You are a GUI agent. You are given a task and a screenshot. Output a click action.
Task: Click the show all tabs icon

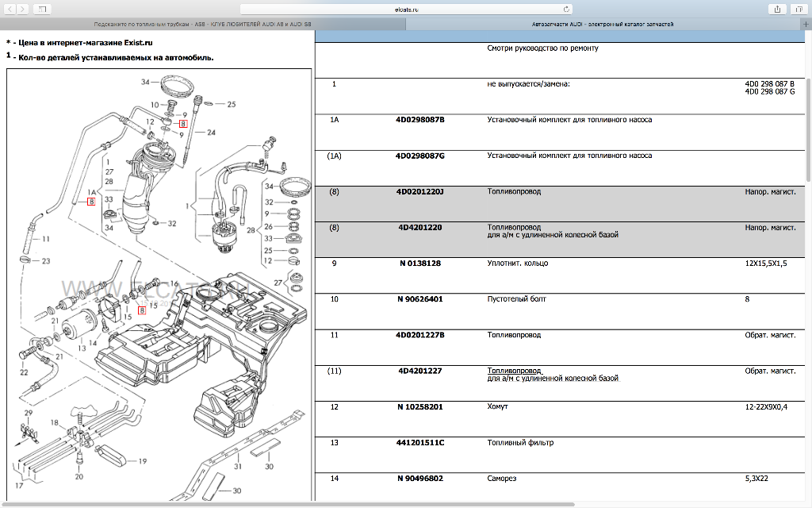pos(799,9)
